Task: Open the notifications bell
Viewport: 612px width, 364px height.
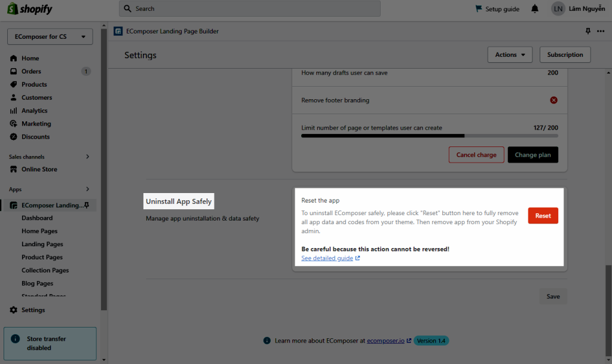Action: click(x=535, y=8)
